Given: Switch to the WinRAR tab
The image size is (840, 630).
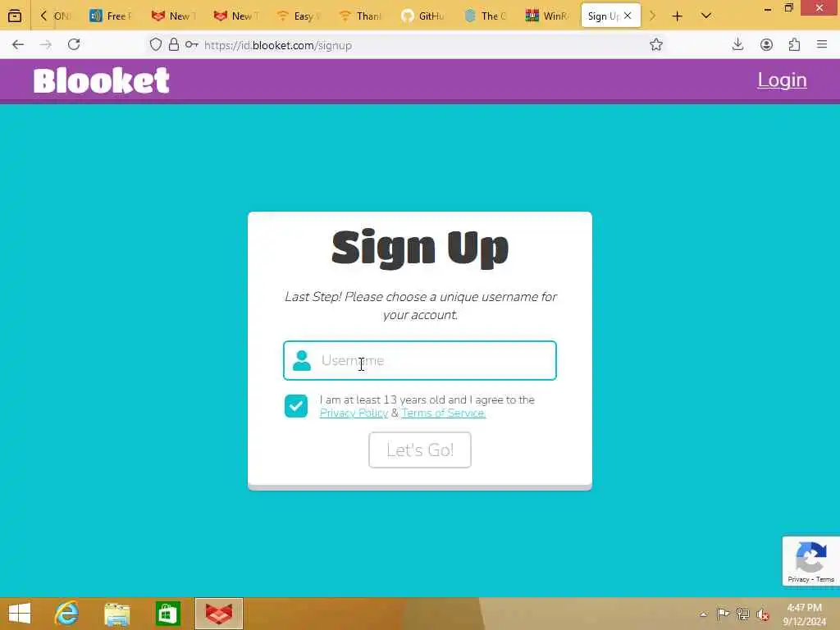Looking at the screenshot, I should pos(547,16).
